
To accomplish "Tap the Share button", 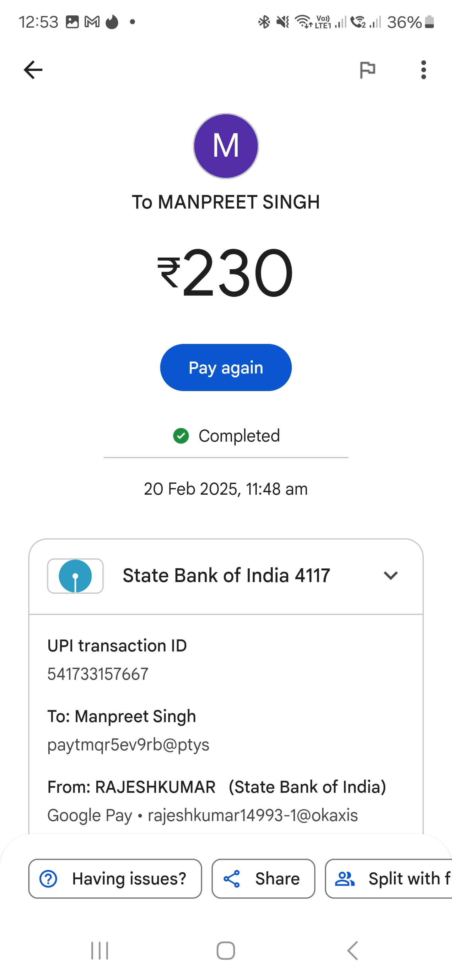I will click(263, 879).
